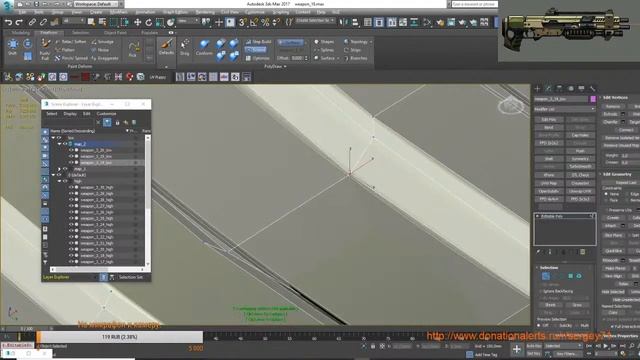This screenshot has height=360, width=640.
Task: Choose the Shift paint deform tool
Action: (13, 47)
